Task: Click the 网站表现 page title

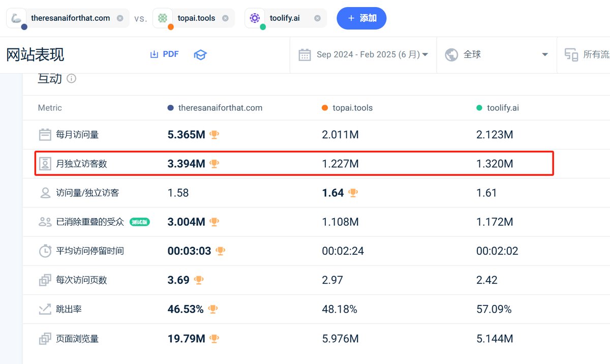Action: tap(35, 55)
